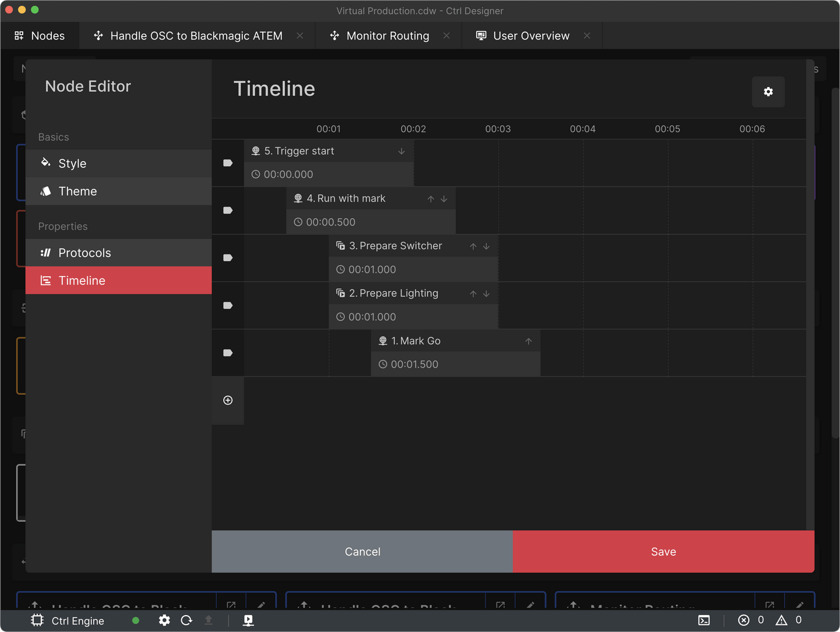Click the refresh icon in status bar
840x632 pixels.
point(187,620)
